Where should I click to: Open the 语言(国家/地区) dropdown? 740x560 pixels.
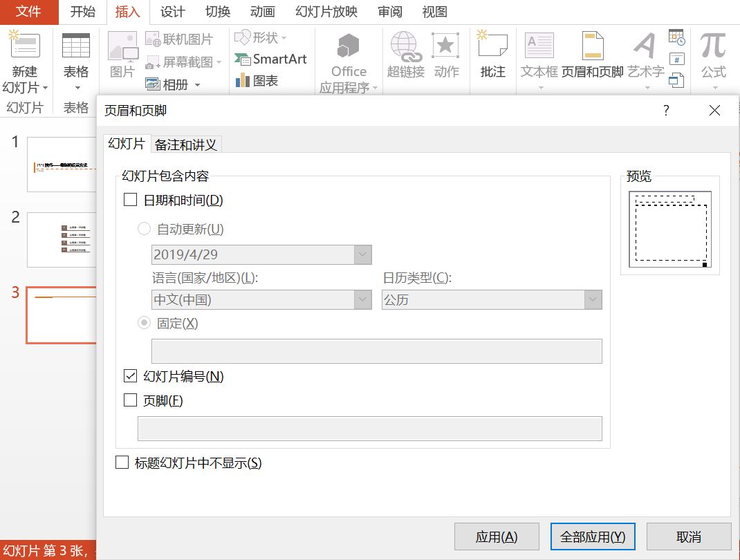click(362, 299)
